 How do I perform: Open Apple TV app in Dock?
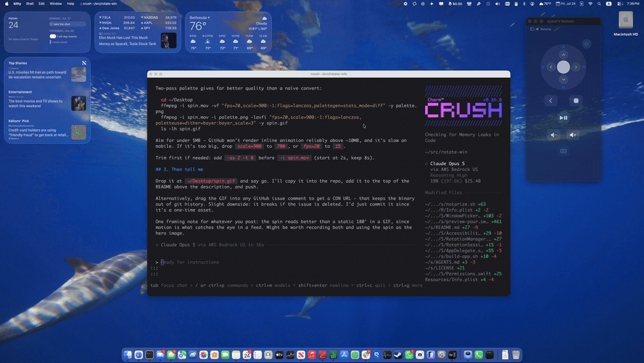click(279, 355)
